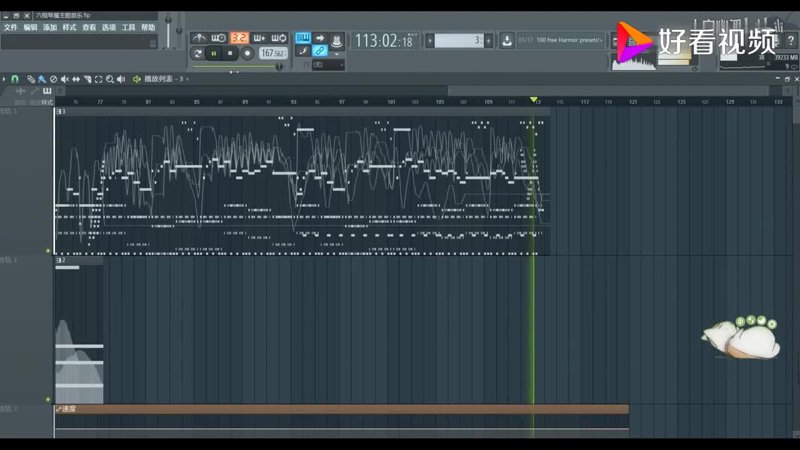Image resolution: width=800 pixels, height=450 pixels.
Task: Open the global snap selector dropdown
Action: point(328,65)
